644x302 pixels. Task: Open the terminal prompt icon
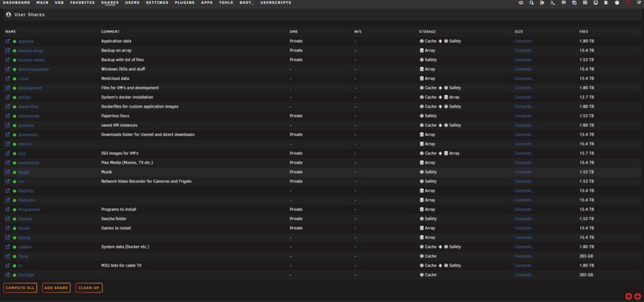pos(553,3)
